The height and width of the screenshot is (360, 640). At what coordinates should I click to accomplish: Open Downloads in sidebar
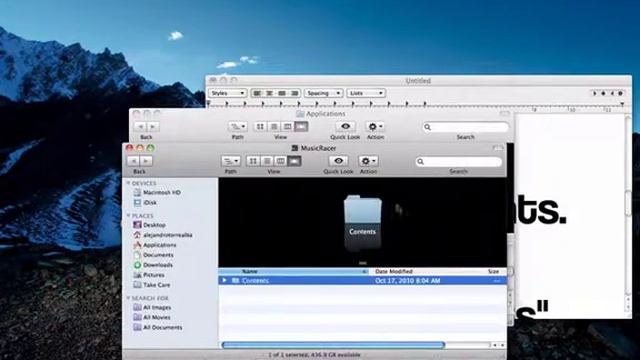click(x=153, y=265)
